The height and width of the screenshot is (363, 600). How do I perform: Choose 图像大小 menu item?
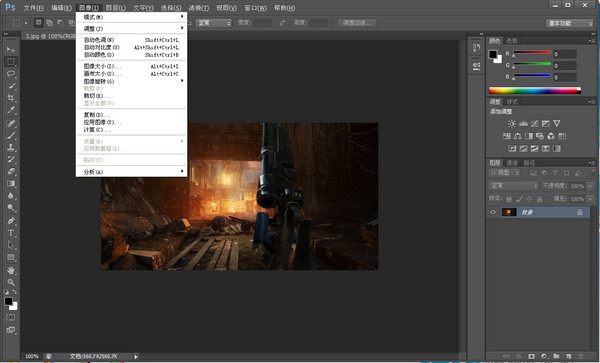tap(131, 66)
